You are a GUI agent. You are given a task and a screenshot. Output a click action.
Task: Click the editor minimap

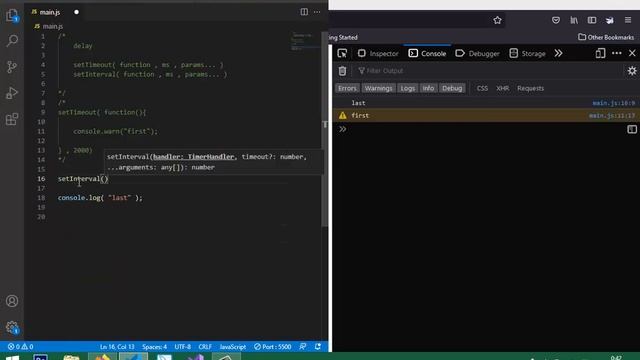coord(305,42)
